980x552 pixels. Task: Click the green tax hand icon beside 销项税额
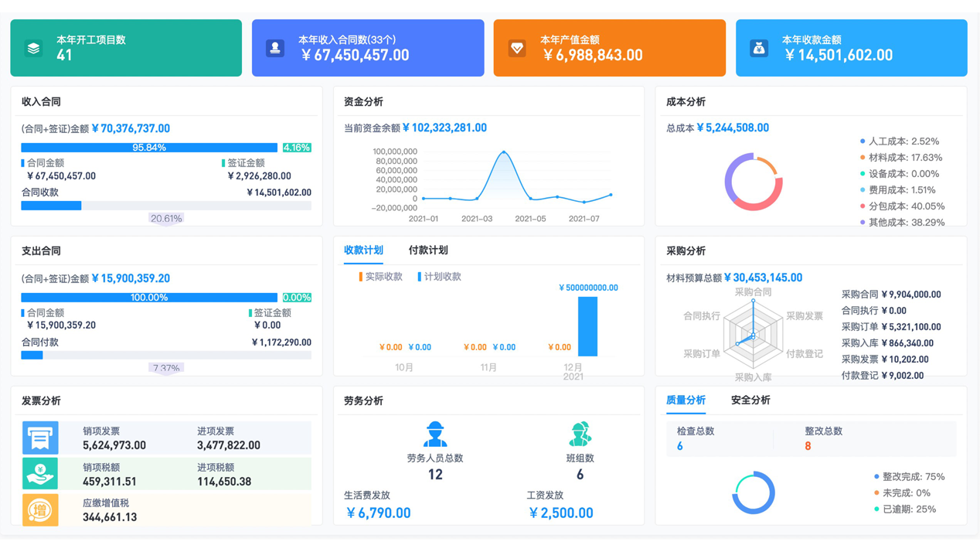pos(40,474)
